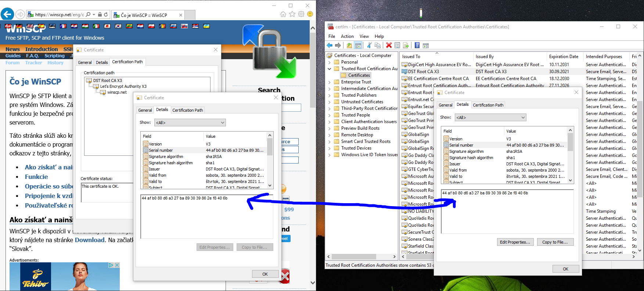Click the scissors Cut icon
The image size is (644, 291).
tap(369, 45)
